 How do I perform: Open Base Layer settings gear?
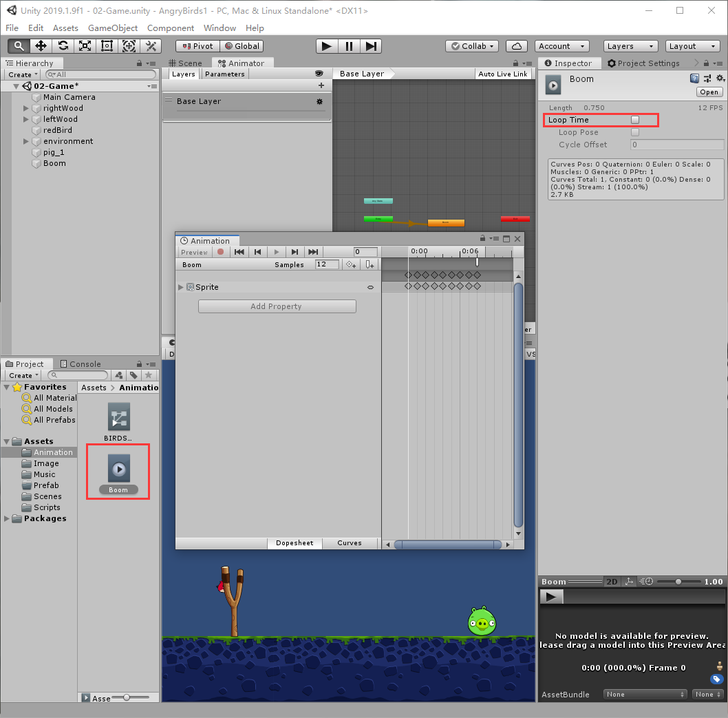coord(319,101)
